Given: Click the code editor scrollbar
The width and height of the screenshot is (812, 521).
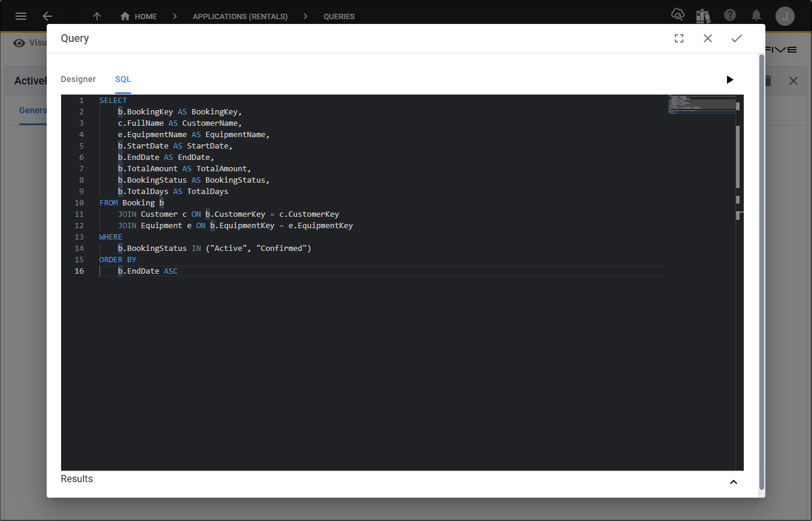Looking at the screenshot, I should (x=738, y=157).
